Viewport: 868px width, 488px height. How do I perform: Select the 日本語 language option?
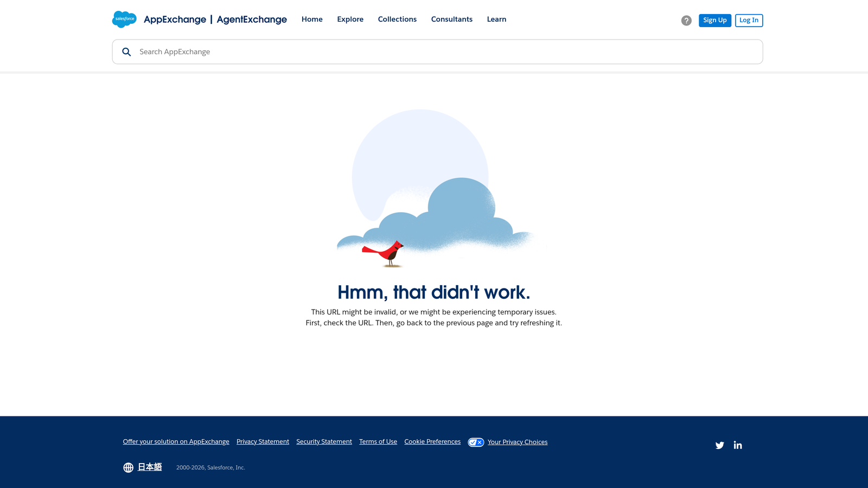pos(149,467)
